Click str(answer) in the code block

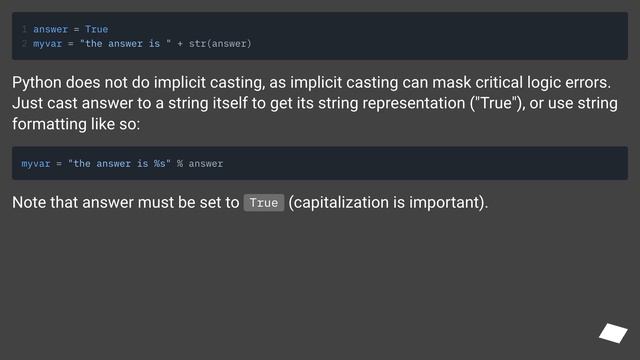pyautogui.click(x=220, y=43)
